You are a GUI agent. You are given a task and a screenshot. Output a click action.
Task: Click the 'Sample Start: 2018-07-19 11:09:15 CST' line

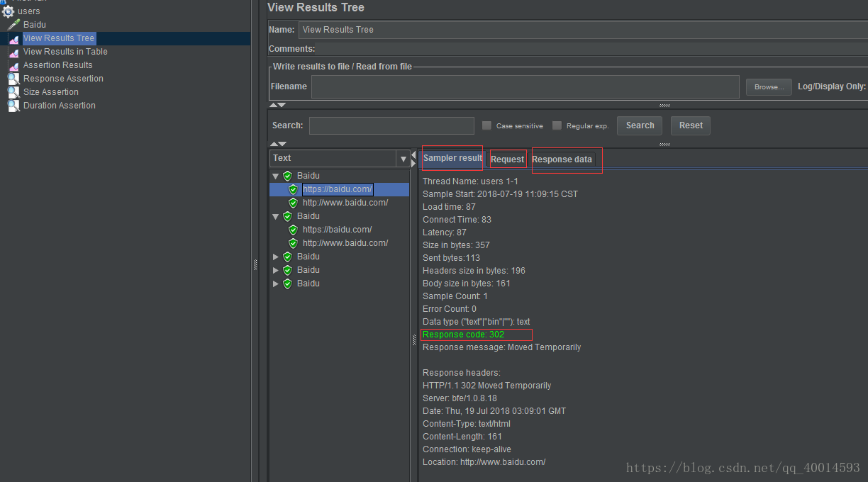click(x=500, y=194)
